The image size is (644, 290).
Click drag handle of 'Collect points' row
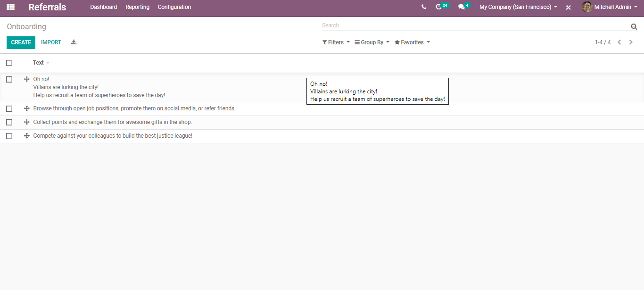point(27,122)
